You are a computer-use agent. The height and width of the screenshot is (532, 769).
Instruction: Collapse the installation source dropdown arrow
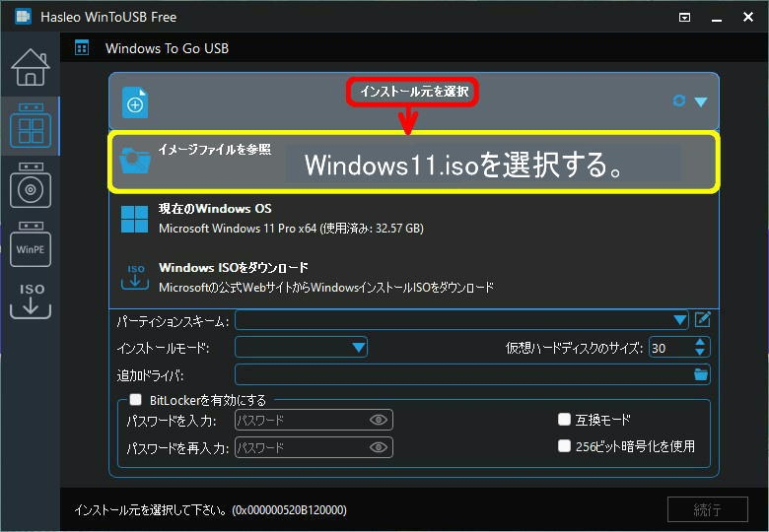(701, 101)
